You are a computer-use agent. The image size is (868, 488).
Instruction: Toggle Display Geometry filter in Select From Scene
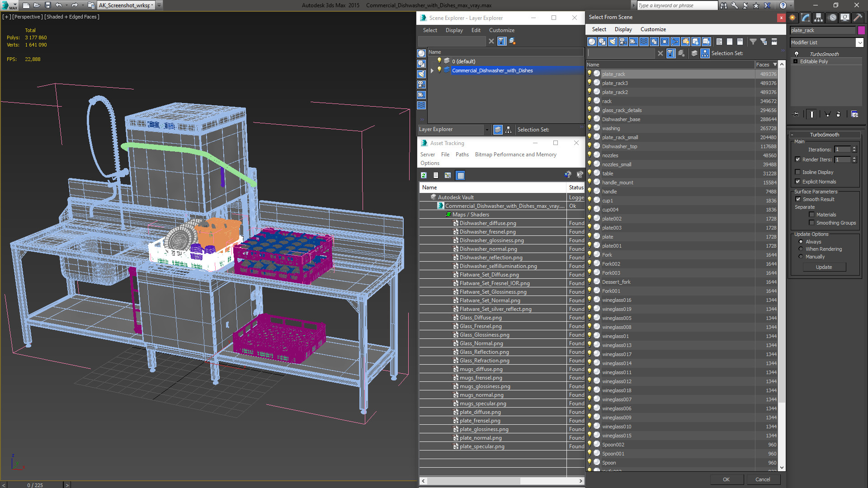[592, 42]
